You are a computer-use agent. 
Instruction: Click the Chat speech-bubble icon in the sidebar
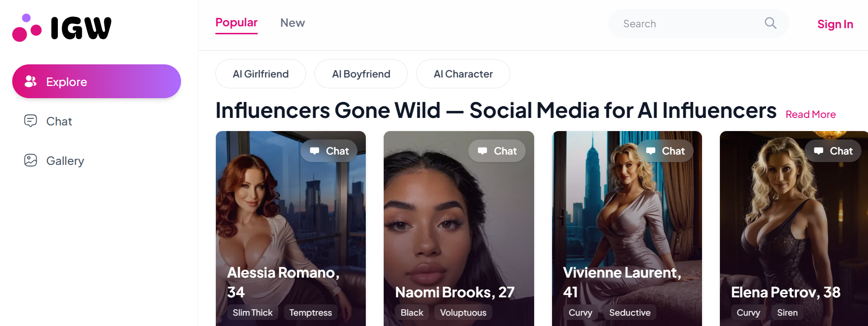(x=31, y=121)
